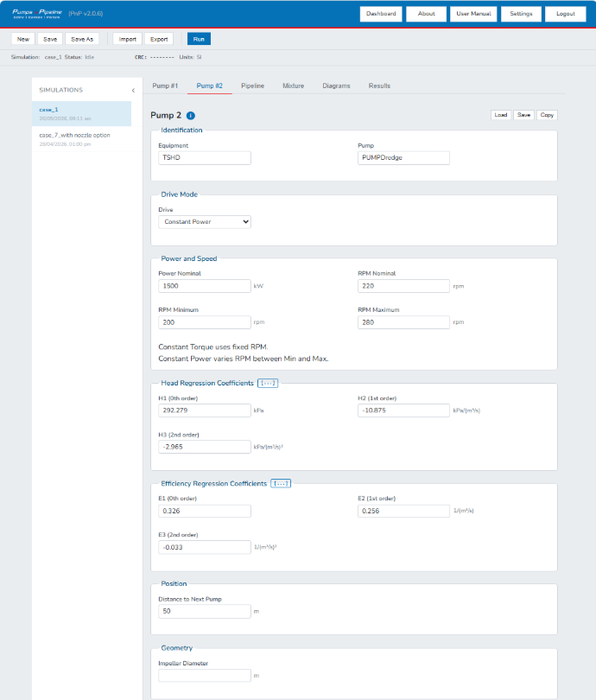Open the User Manual
Viewport: 596px width, 700px height.
(473, 14)
